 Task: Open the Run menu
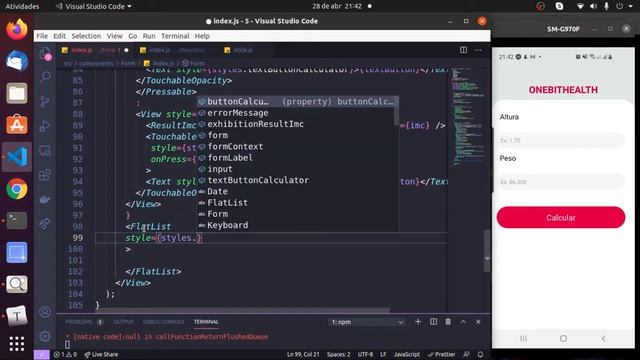(x=149, y=36)
